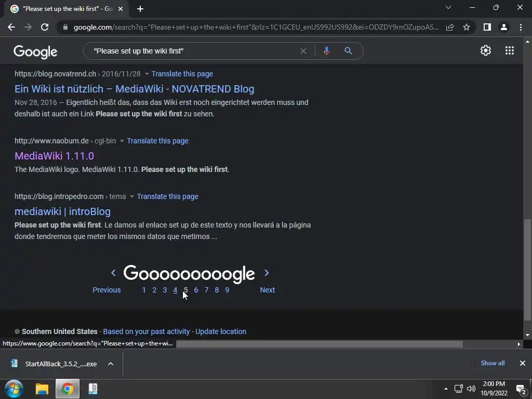Go to results page 2
Screen dimensions: 532x399
point(154,290)
